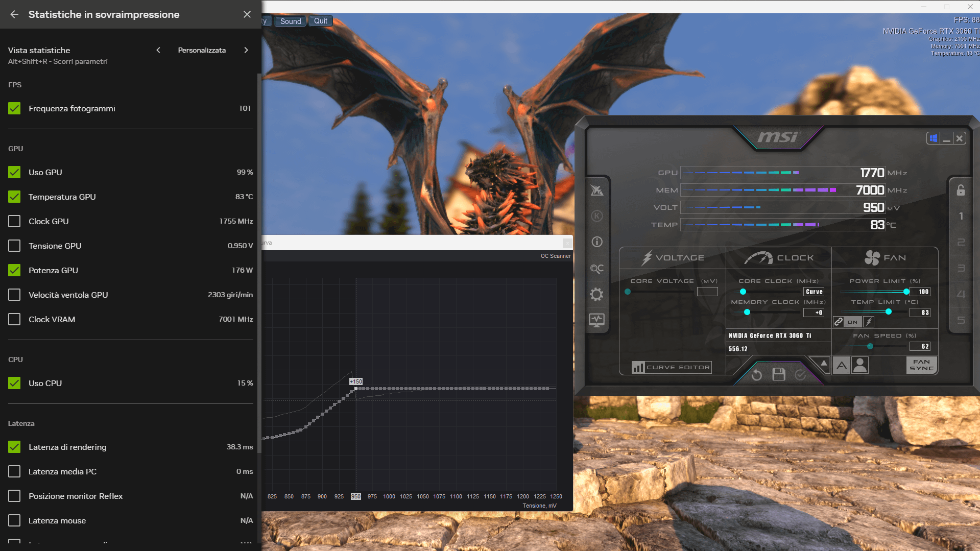Click the Fan Sync button
This screenshot has width=980, height=551.
(x=921, y=365)
